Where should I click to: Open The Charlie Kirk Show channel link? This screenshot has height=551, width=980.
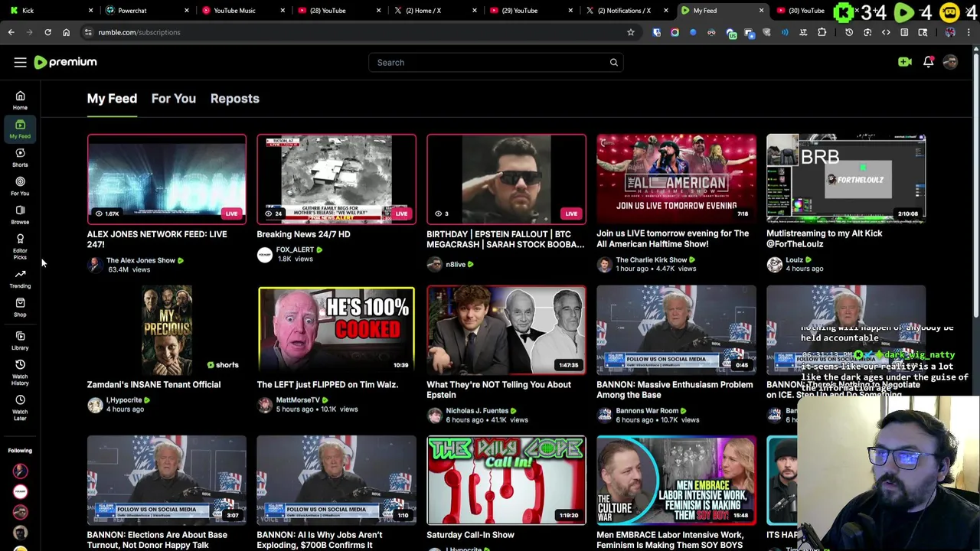pyautogui.click(x=652, y=260)
